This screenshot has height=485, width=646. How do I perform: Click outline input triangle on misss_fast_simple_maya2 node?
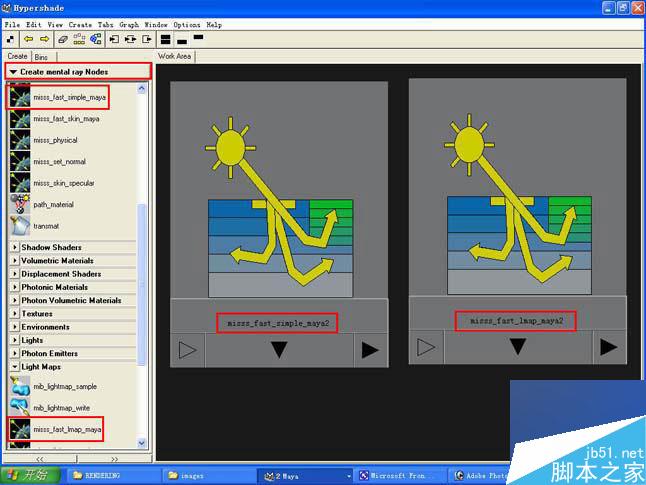[187, 350]
